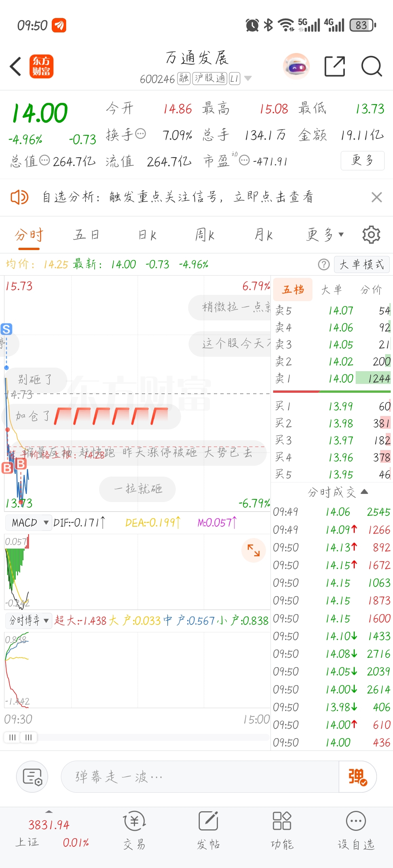Image resolution: width=393 pixels, height=868 pixels.
Task: Switch to 五日 tab
Action: pyautogui.click(x=86, y=235)
